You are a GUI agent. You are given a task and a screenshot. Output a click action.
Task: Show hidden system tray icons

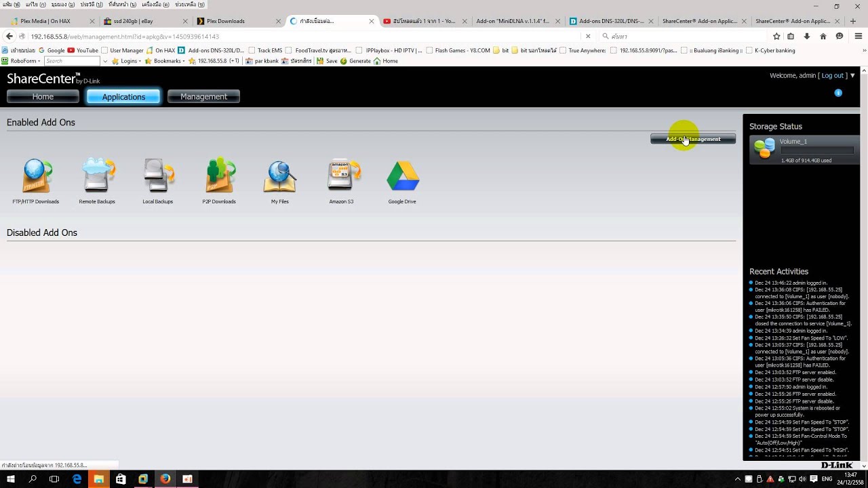[x=738, y=479]
